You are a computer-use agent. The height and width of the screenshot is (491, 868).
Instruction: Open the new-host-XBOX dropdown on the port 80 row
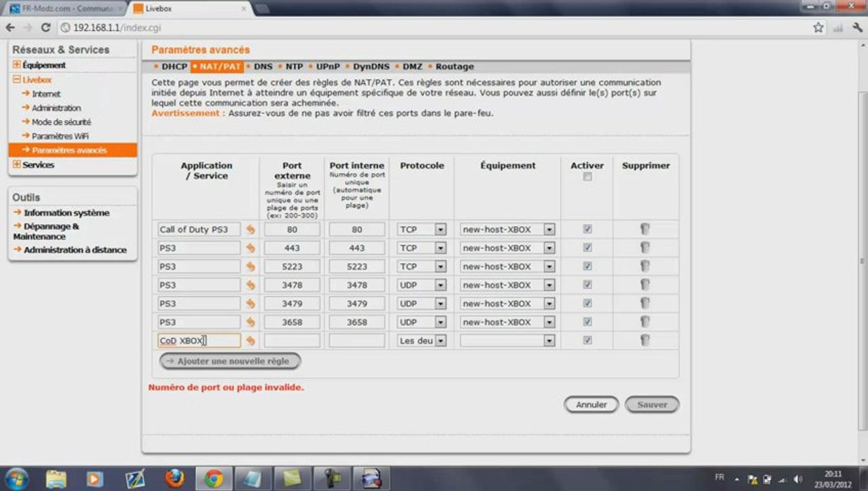[x=507, y=230]
